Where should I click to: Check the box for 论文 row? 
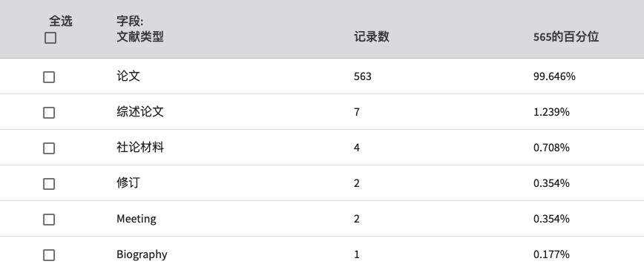[x=49, y=77]
